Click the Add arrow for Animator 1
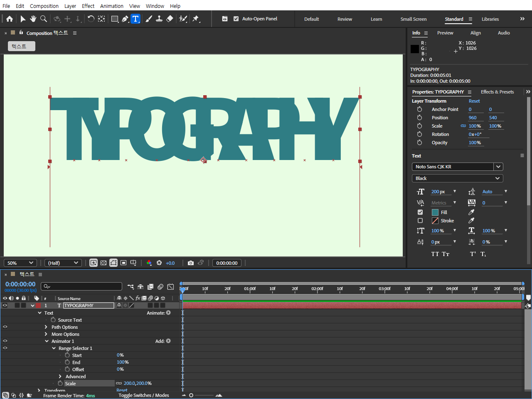Viewport: 532px width, 399px height. click(168, 341)
